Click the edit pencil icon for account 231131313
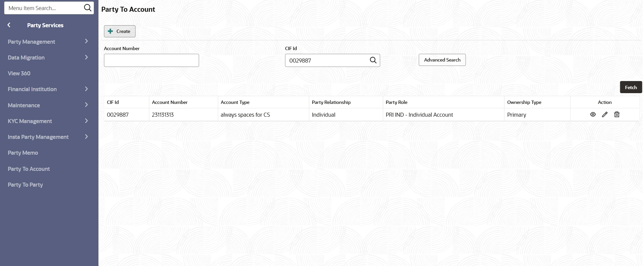The height and width of the screenshot is (266, 644). click(605, 115)
